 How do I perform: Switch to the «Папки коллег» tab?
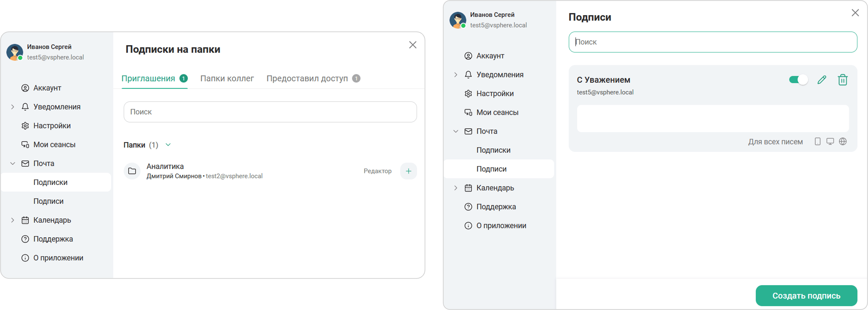point(227,78)
